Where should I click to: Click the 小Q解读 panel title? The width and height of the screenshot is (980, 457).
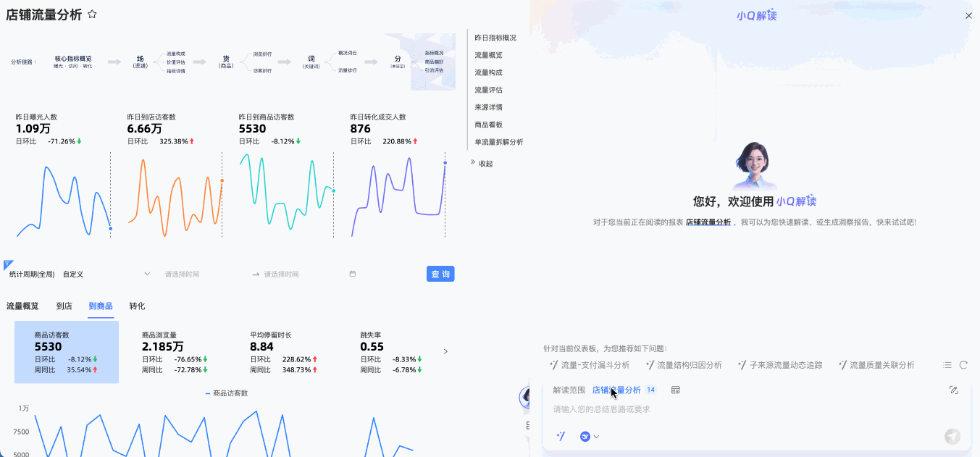click(x=757, y=15)
